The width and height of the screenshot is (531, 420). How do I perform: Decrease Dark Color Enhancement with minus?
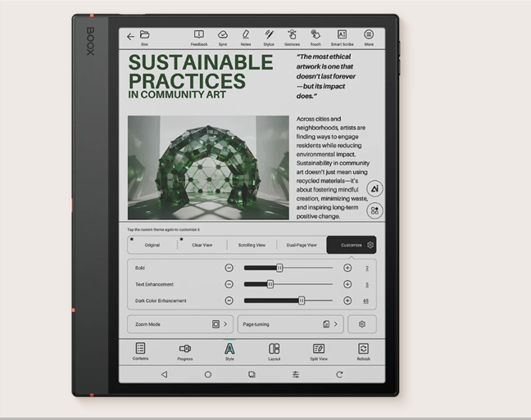tap(229, 300)
